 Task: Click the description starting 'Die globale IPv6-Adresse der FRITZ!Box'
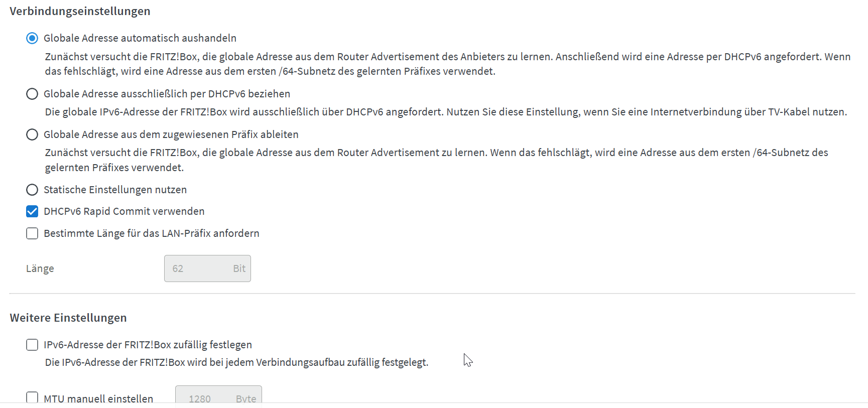coord(446,112)
